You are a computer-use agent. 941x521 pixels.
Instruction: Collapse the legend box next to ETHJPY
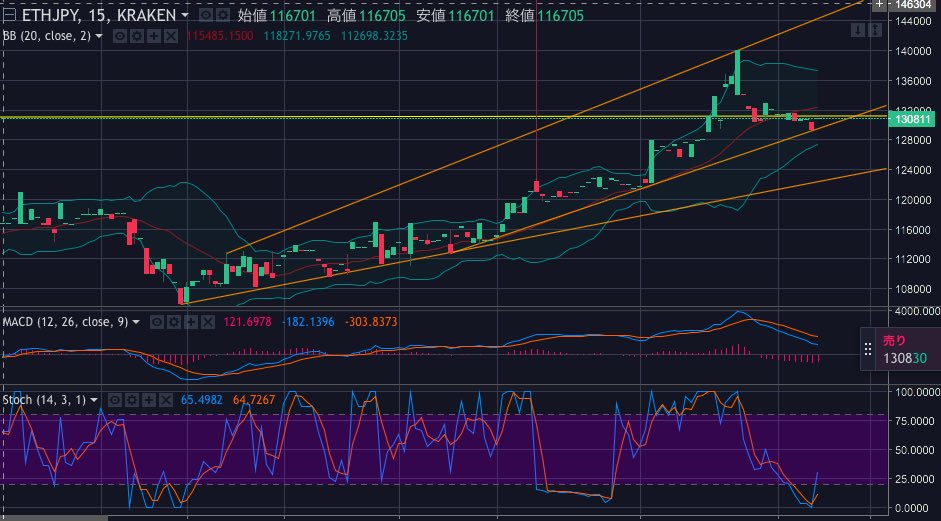(10, 15)
